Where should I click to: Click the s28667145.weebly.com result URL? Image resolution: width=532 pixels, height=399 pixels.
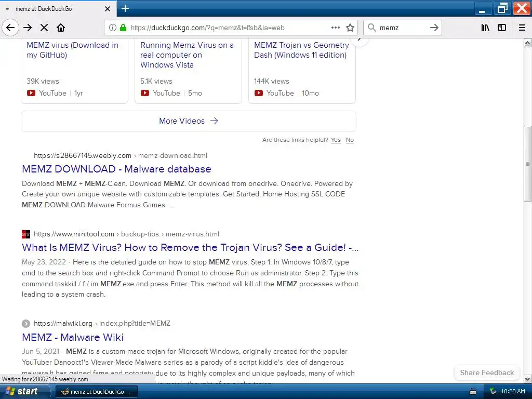120,156
